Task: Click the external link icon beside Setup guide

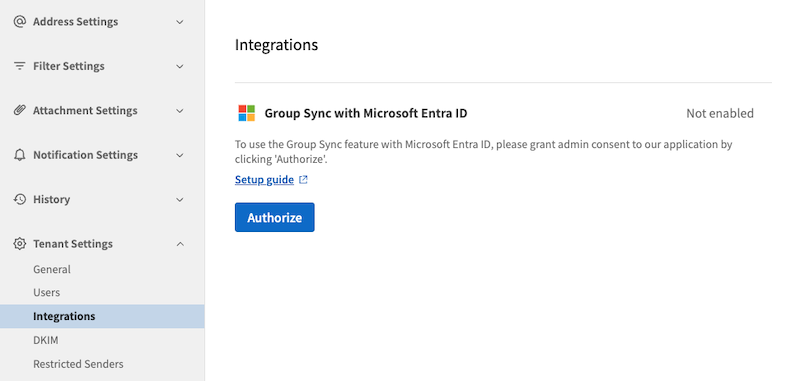Action: tap(303, 180)
